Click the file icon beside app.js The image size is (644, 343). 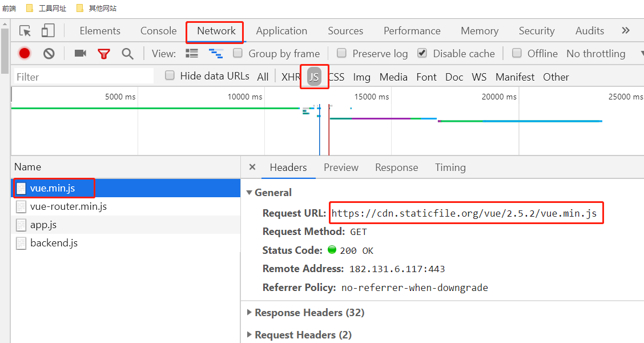(21, 225)
